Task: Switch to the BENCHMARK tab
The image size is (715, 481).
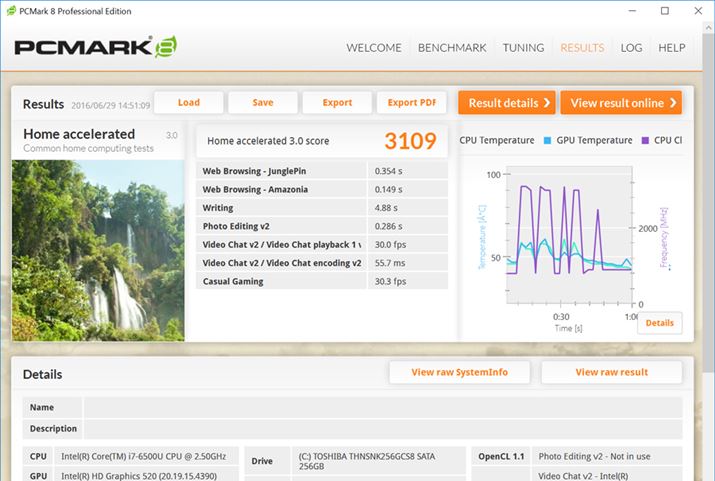Action: point(452,48)
